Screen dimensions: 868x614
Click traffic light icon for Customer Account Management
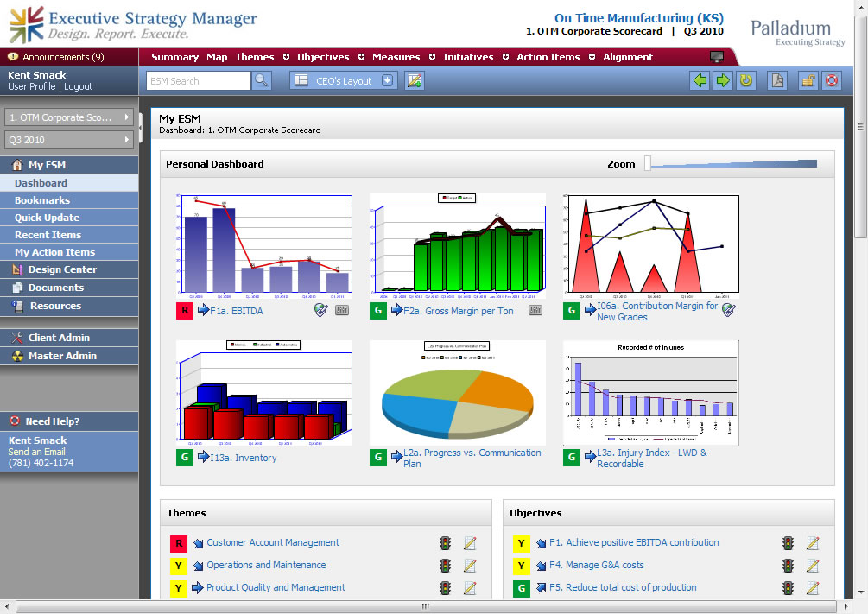pyautogui.click(x=445, y=543)
